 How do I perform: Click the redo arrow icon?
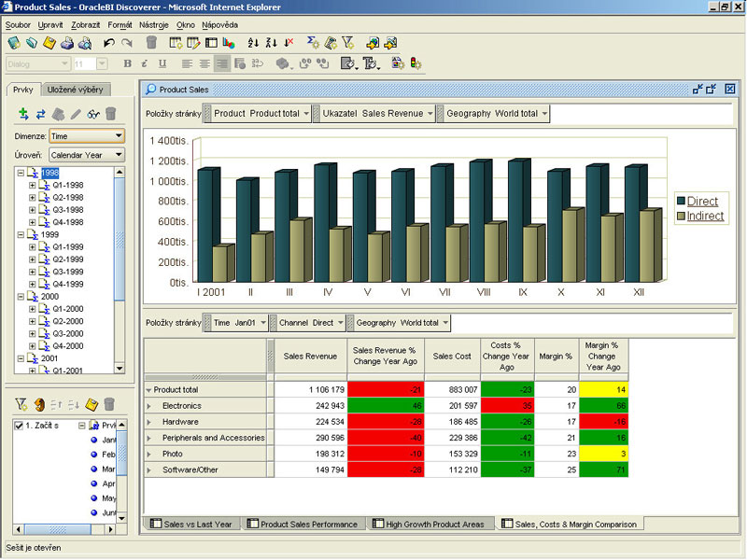coord(127,43)
